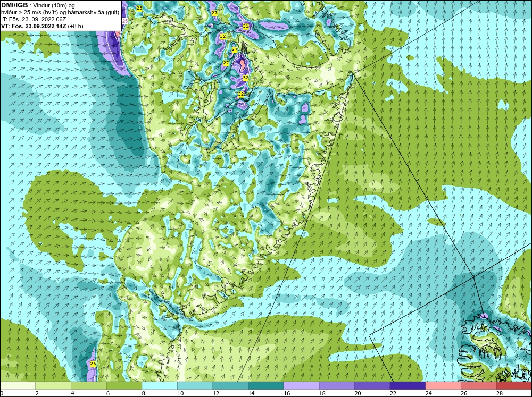
Task: Select the 26–28 m/s salmon red legend swatch
Action: [478, 386]
